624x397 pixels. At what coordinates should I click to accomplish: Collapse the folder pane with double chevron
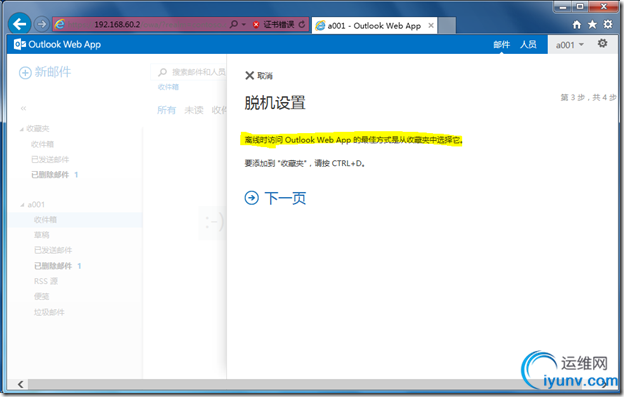(23, 108)
